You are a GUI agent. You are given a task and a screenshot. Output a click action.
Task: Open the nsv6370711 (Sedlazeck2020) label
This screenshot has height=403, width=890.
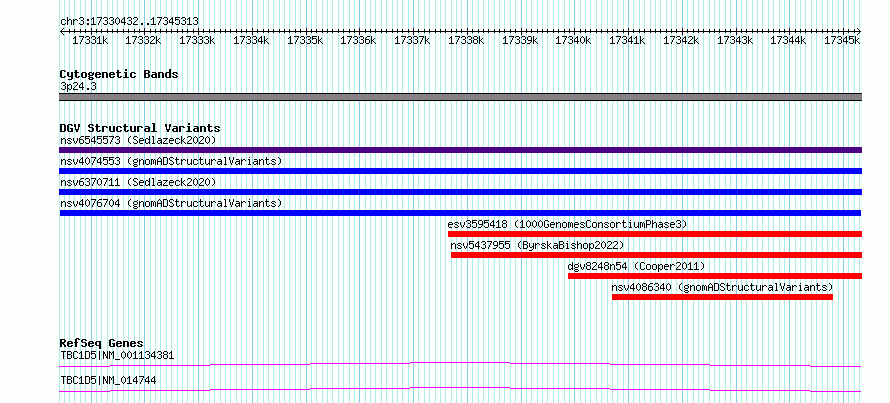pos(138,182)
